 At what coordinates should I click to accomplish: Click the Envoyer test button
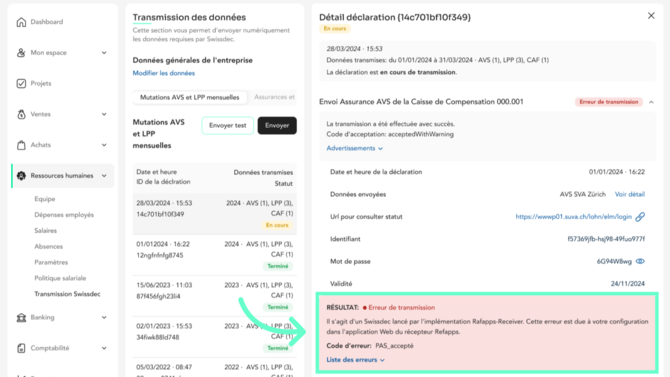coord(228,126)
